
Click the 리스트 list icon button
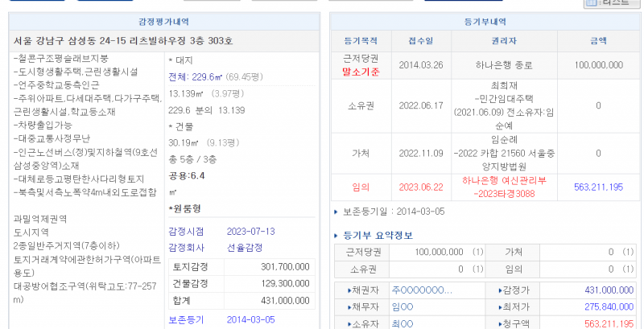click(613, 3)
